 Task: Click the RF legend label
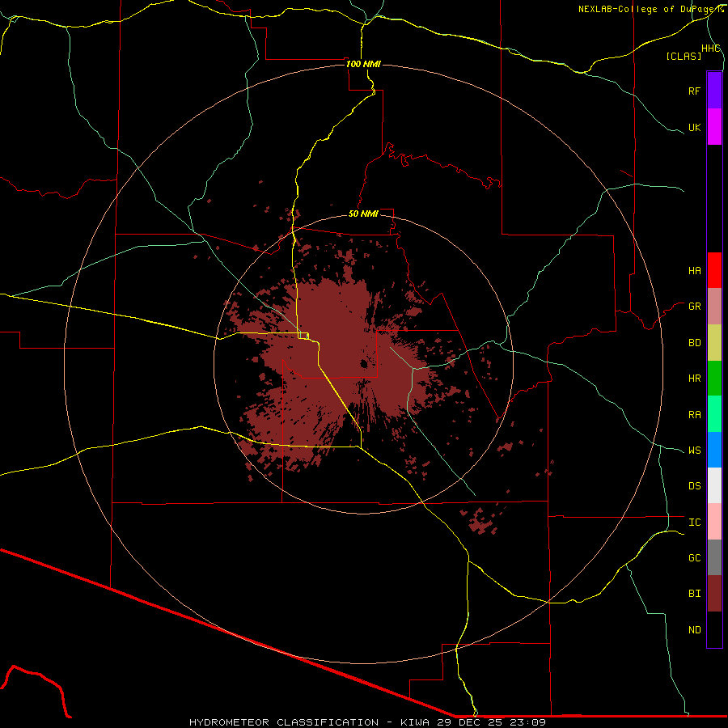(x=694, y=91)
